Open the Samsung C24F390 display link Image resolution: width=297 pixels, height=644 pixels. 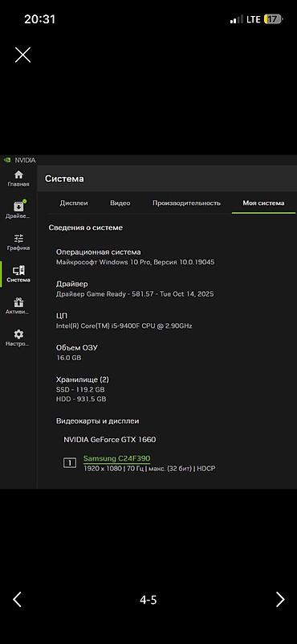116,458
